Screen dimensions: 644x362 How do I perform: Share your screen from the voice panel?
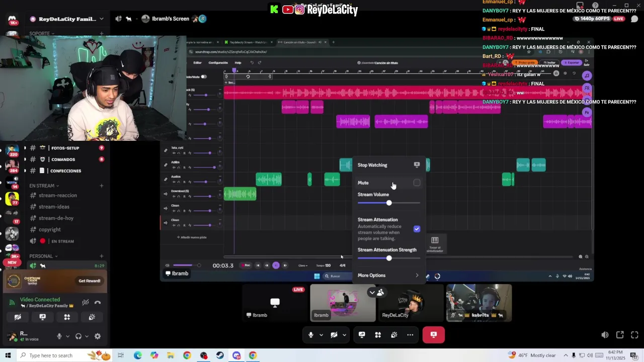tap(42, 317)
